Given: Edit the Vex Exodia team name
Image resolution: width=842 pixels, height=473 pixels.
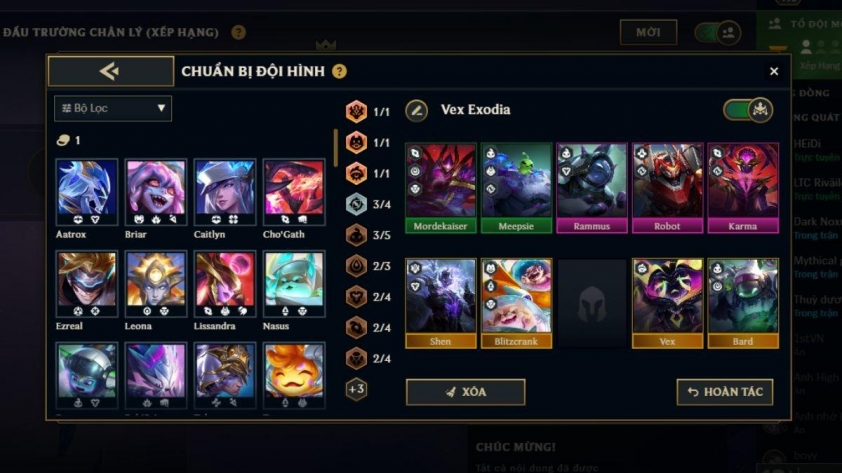Looking at the screenshot, I should pyautogui.click(x=417, y=111).
